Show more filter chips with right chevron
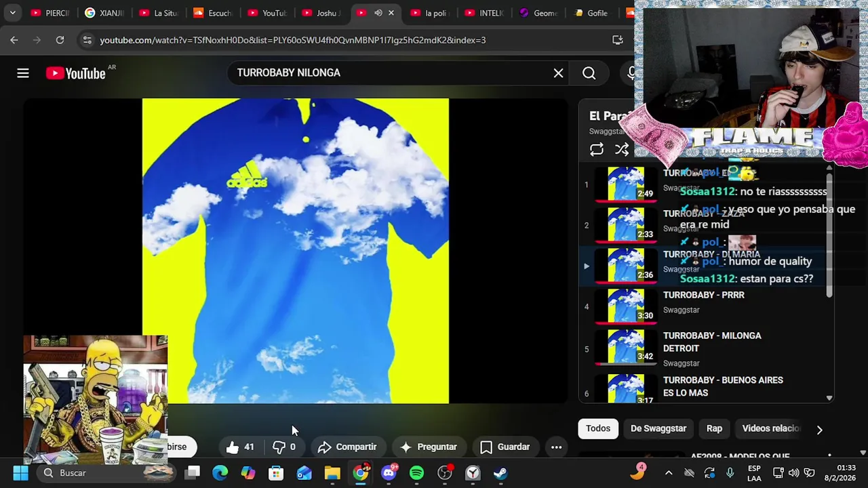Viewport: 868px width, 488px height. (819, 430)
